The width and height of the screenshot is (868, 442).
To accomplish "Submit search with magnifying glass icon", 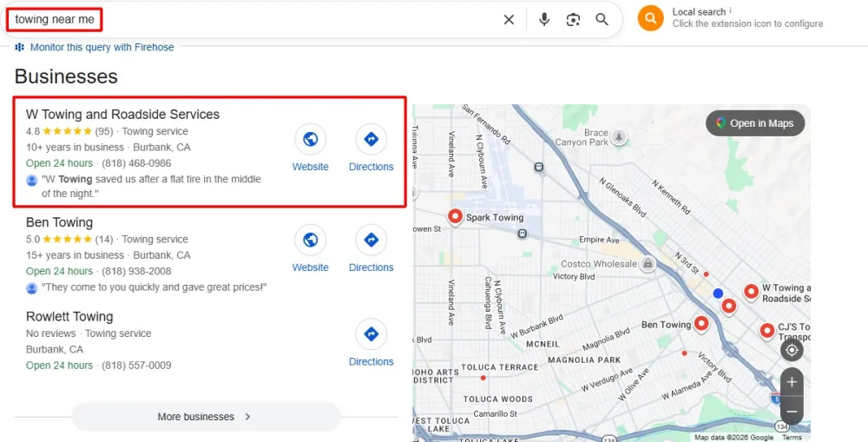I will click(602, 20).
